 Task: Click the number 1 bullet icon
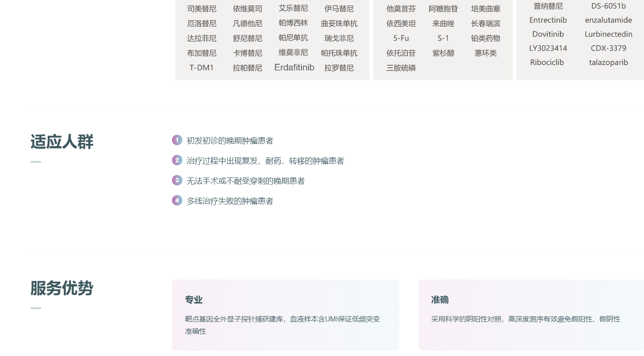coord(177,140)
